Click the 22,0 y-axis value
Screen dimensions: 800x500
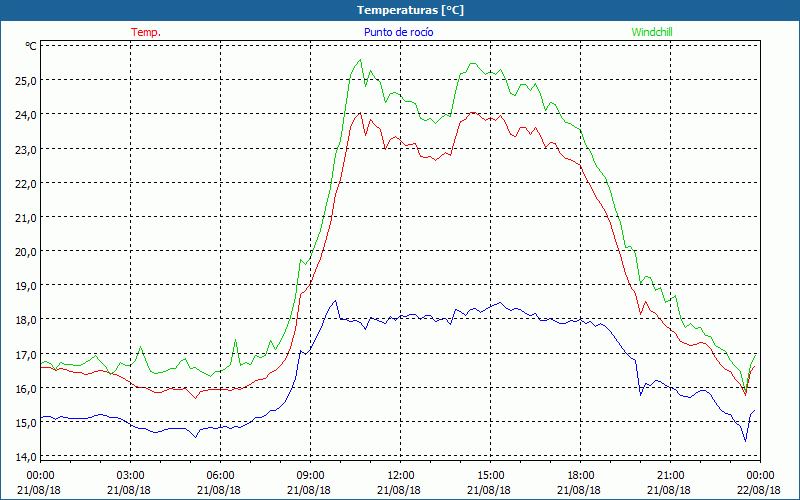(26, 184)
